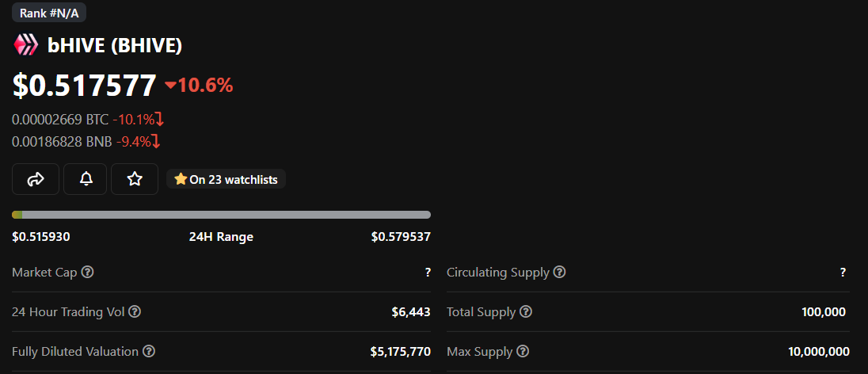Click the bHIVE coin logo
This screenshot has width=868, height=374.
coord(26,45)
